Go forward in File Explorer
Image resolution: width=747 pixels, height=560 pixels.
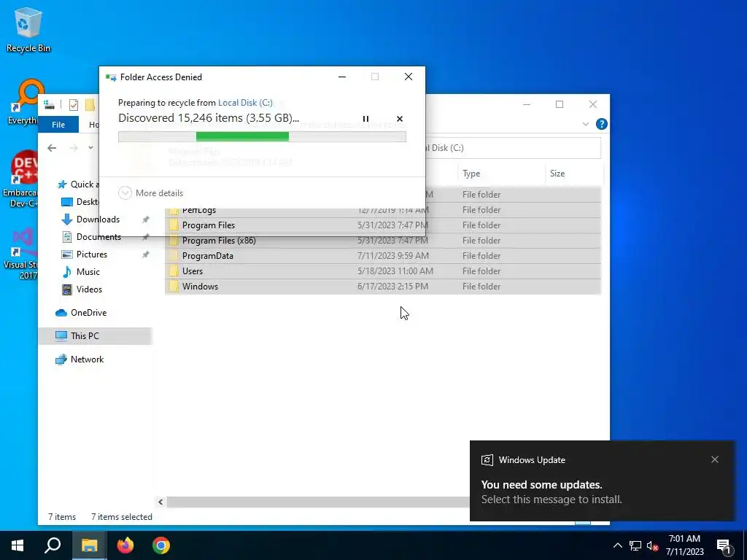point(74,148)
